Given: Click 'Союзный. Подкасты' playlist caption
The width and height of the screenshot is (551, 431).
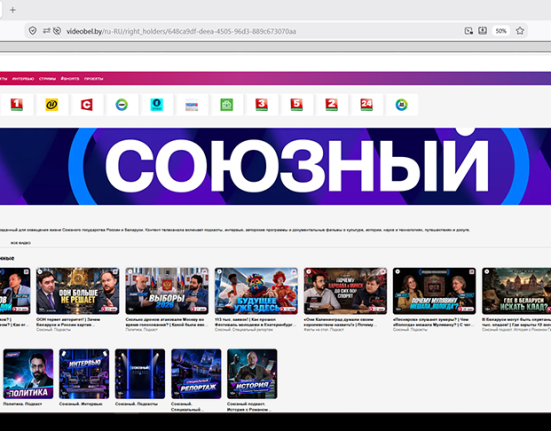Looking at the screenshot, I should tap(136, 404).
